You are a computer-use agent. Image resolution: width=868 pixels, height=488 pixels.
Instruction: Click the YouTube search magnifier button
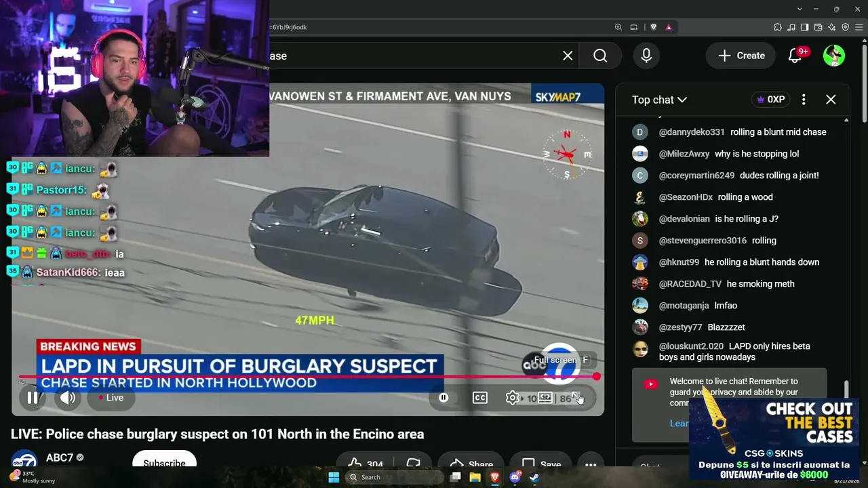click(x=600, y=56)
